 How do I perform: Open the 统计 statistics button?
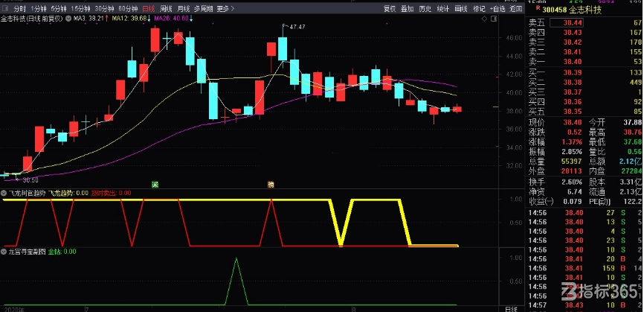pyautogui.click(x=443, y=9)
